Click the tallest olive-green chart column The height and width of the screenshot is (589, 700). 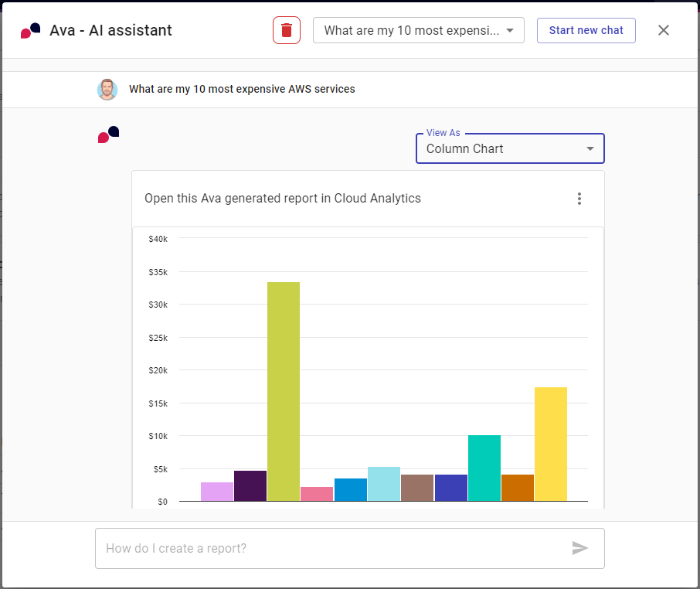point(284,391)
